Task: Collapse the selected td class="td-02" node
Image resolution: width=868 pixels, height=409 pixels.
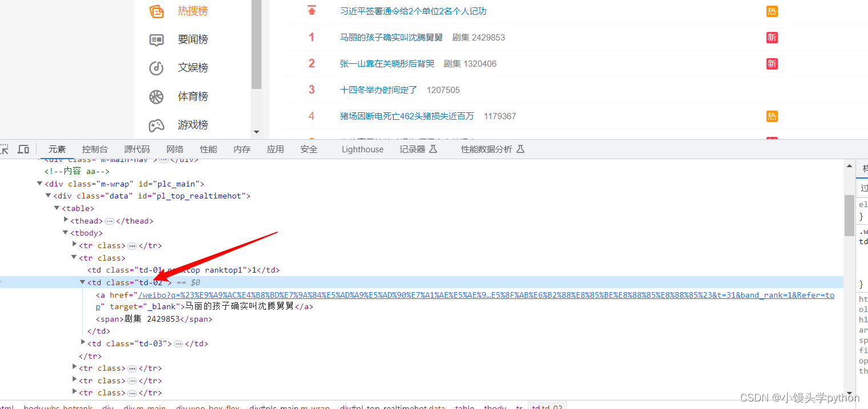Action: point(83,282)
